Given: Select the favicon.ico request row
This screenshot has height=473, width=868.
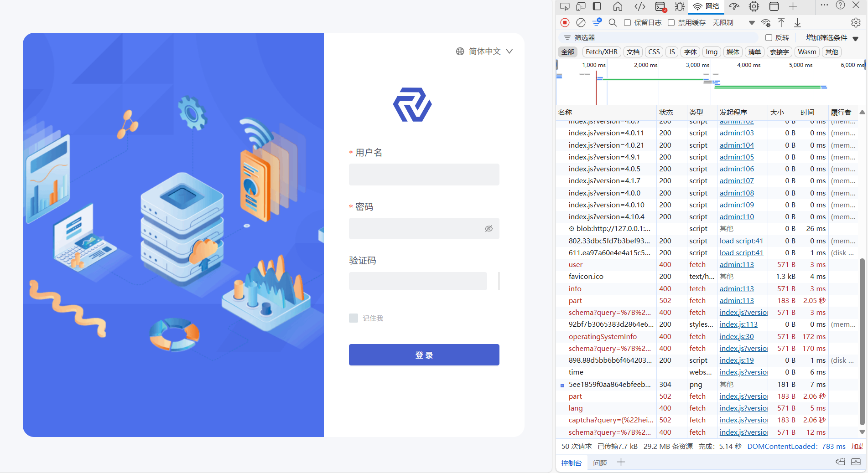Looking at the screenshot, I should coord(707,277).
